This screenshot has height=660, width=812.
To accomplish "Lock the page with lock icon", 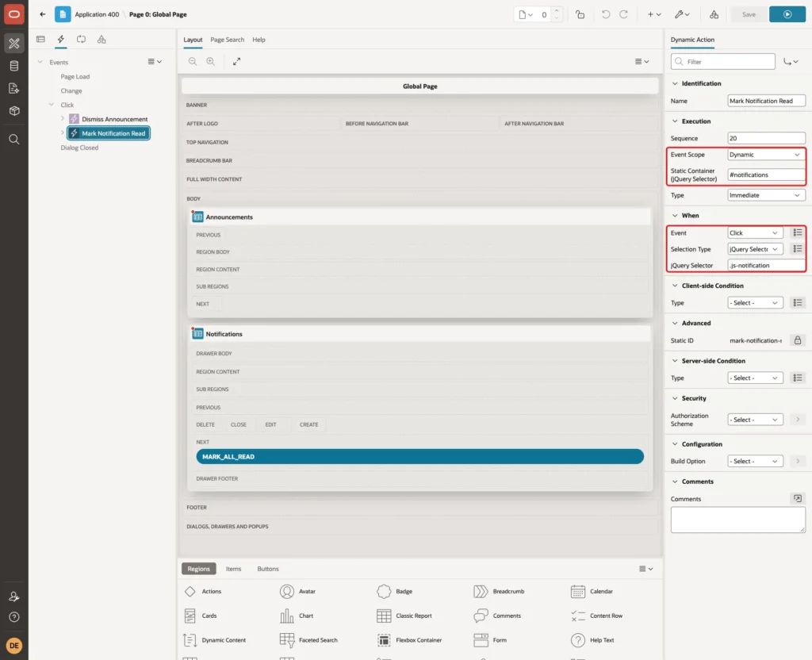I will 580,14.
